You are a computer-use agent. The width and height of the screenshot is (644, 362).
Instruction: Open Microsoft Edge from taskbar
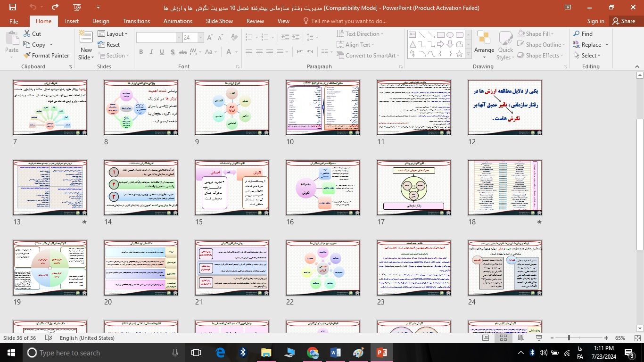pyautogui.click(x=221, y=353)
